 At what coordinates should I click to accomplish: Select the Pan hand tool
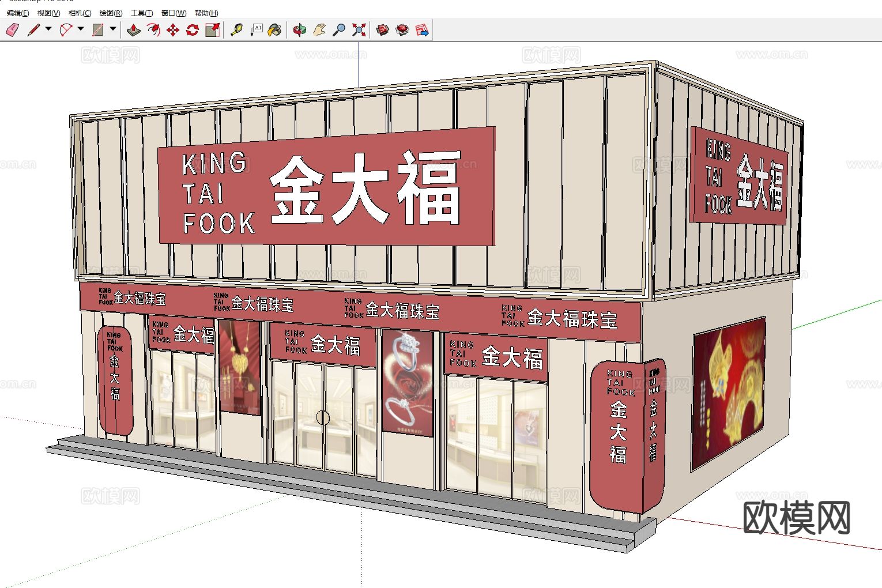pyautogui.click(x=319, y=29)
